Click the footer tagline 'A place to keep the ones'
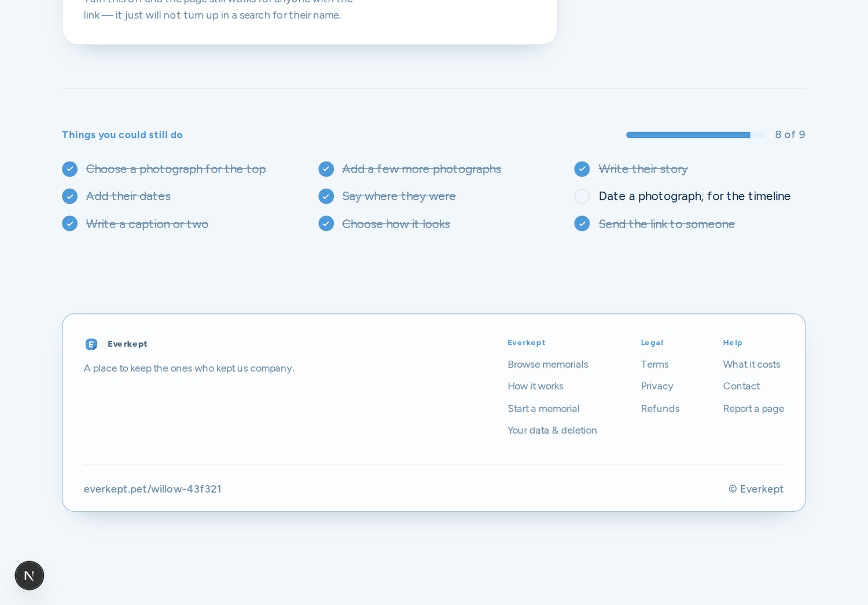The width and height of the screenshot is (868, 605). click(189, 368)
